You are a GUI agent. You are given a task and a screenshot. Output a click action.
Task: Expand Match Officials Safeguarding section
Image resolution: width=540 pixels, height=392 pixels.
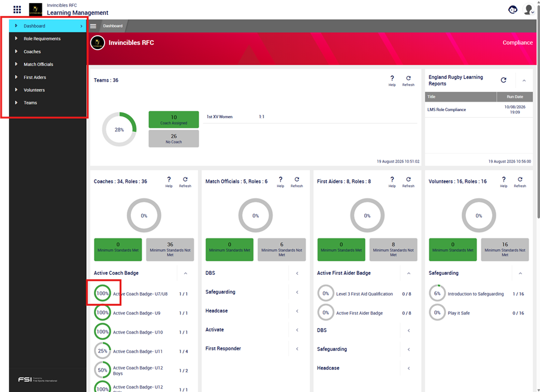point(297,292)
